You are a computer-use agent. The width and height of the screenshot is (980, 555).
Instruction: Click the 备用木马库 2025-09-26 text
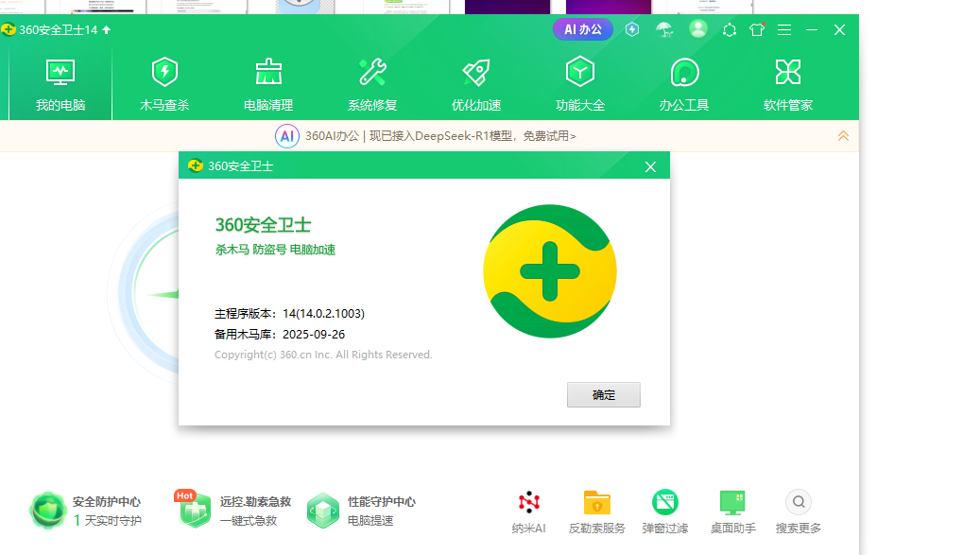point(280,335)
